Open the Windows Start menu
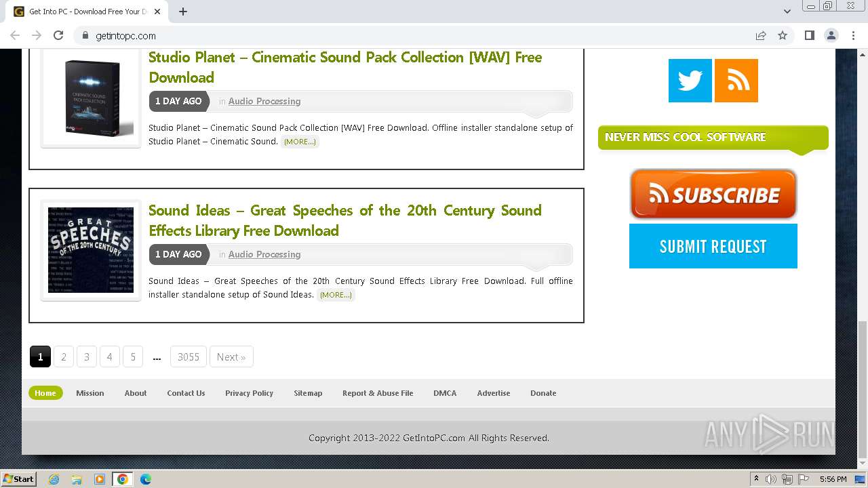The height and width of the screenshot is (488, 868). coord(18,479)
